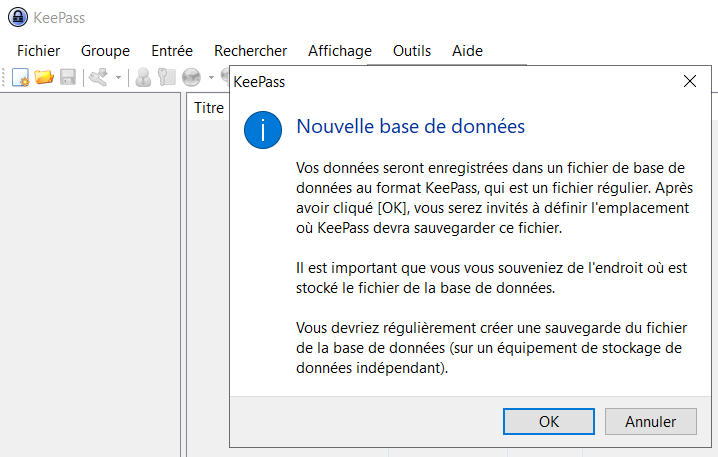Open the Affichage menu

point(339,51)
